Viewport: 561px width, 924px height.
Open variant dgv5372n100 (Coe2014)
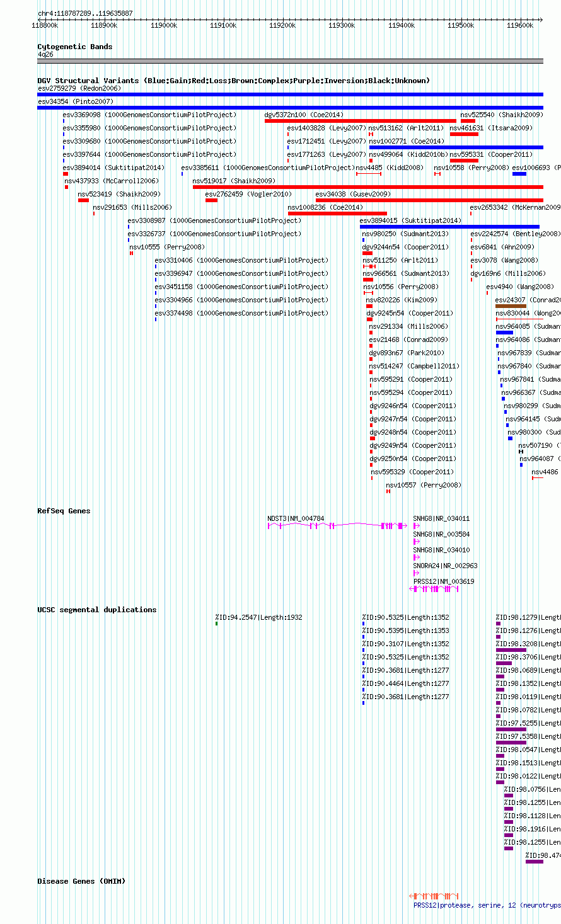[304, 115]
